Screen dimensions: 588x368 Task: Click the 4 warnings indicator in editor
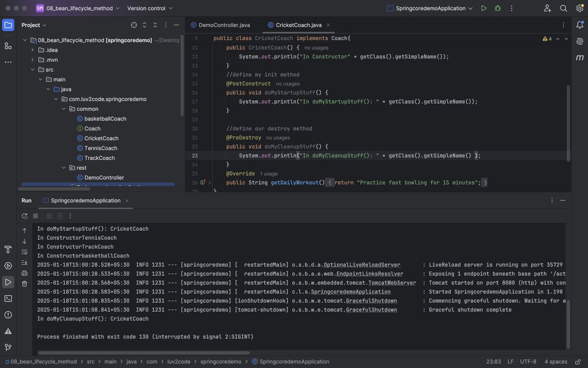[547, 39]
